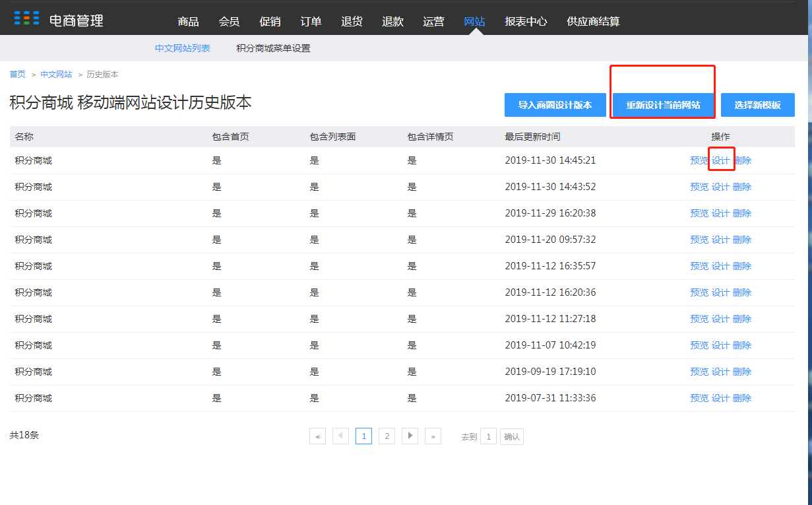The image size is (812, 505).
Task: Open 设计 for the 2019-11-12 16:35:57 version
Action: (x=720, y=266)
